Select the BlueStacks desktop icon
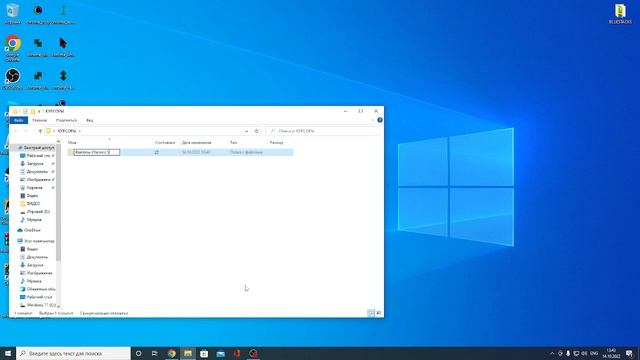 click(x=620, y=13)
